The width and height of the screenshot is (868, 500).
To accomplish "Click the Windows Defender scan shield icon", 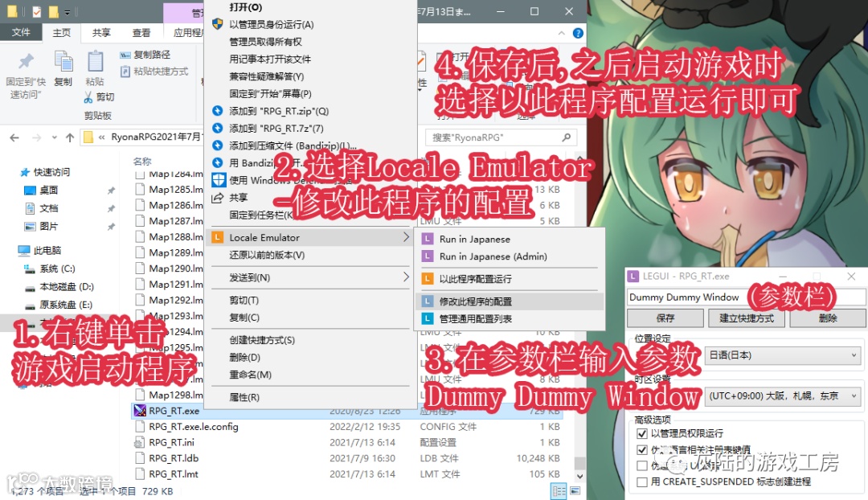I will click(219, 180).
